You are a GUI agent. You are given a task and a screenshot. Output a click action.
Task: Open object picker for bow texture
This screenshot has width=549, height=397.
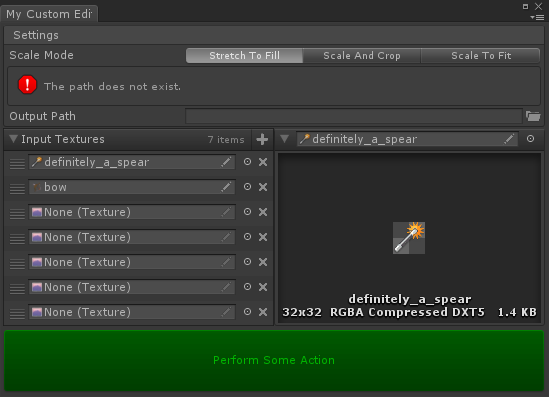pyautogui.click(x=247, y=187)
